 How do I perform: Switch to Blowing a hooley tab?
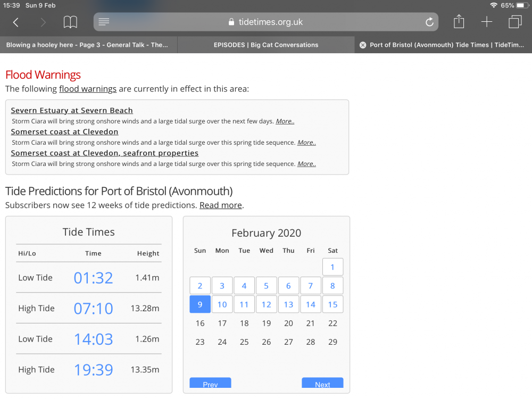(x=87, y=45)
